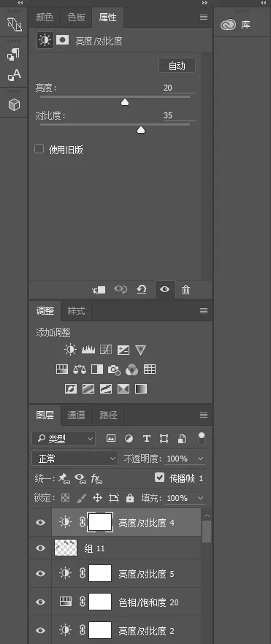Image resolution: width=271 pixels, height=644 pixels.
Task: Add a Levels adjustment from the Adjustments panel
Action: pyautogui.click(x=88, y=350)
